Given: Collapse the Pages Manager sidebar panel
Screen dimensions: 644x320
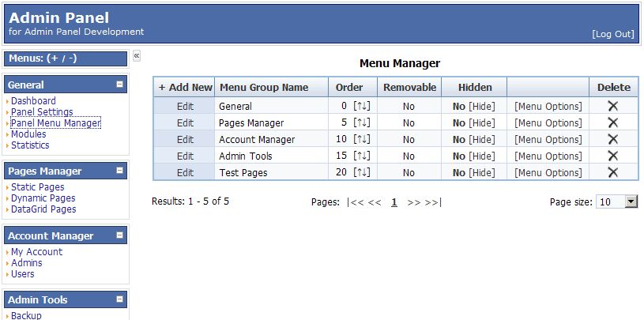Looking at the screenshot, I should tap(119, 170).
